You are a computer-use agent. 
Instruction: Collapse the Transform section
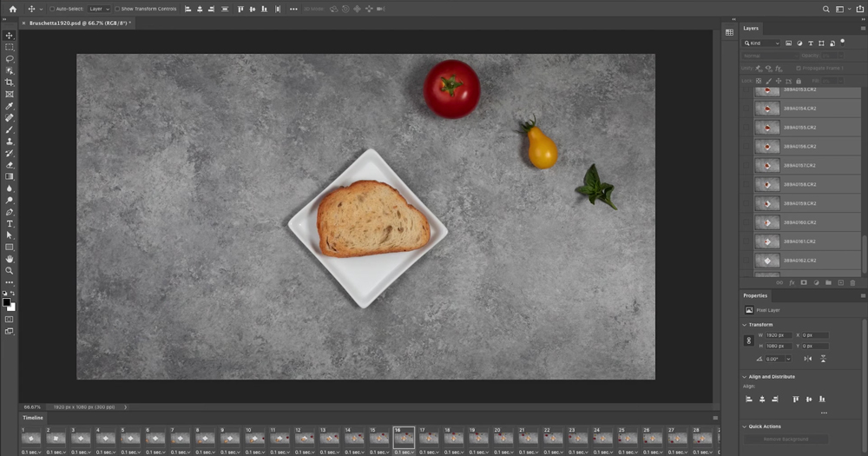pyautogui.click(x=745, y=325)
